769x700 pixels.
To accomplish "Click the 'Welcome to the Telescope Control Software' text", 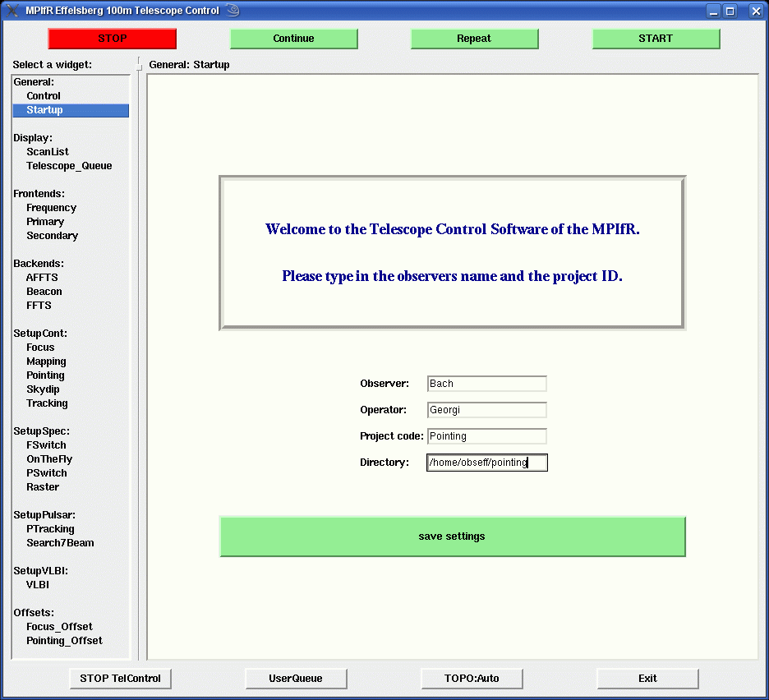I will [x=452, y=229].
